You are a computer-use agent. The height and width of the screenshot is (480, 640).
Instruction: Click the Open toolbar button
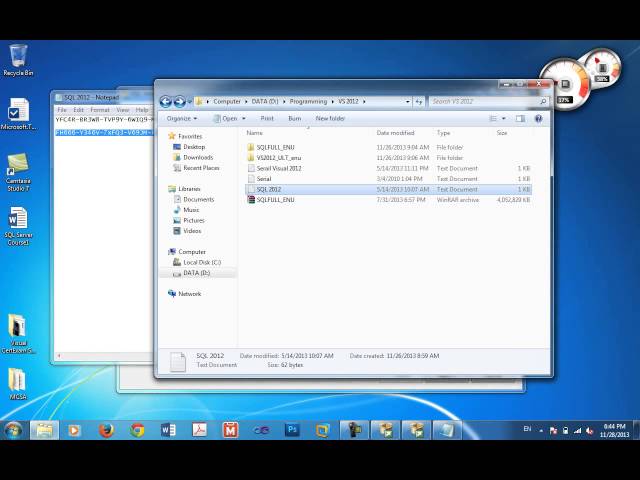click(225, 119)
